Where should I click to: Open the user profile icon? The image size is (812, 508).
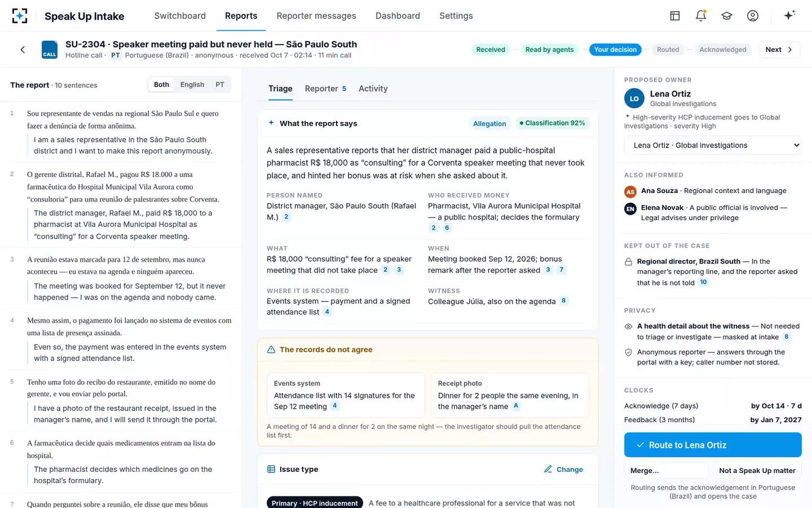pyautogui.click(x=753, y=16)
